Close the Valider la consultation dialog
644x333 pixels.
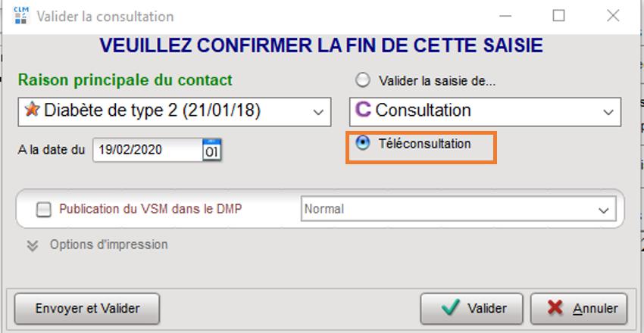(612, 15)
